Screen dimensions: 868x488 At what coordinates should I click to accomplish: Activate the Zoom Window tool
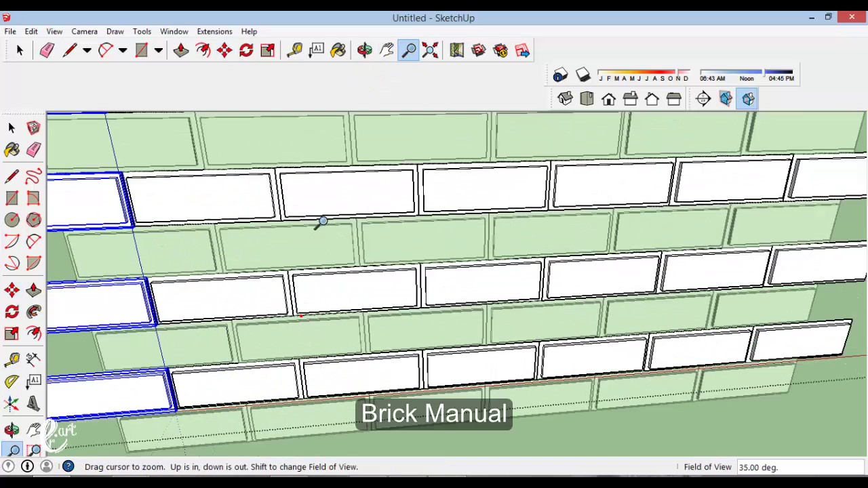(33, 450)
